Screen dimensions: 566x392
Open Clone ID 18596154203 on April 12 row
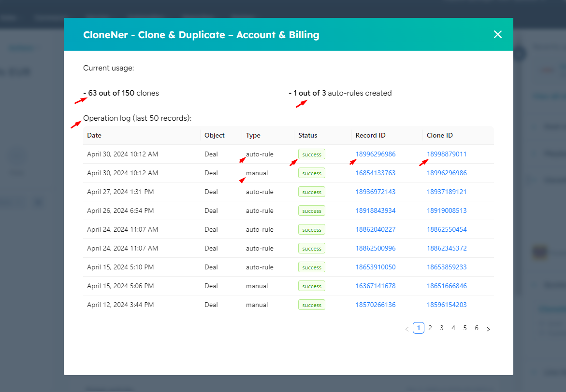pos(447,305)
